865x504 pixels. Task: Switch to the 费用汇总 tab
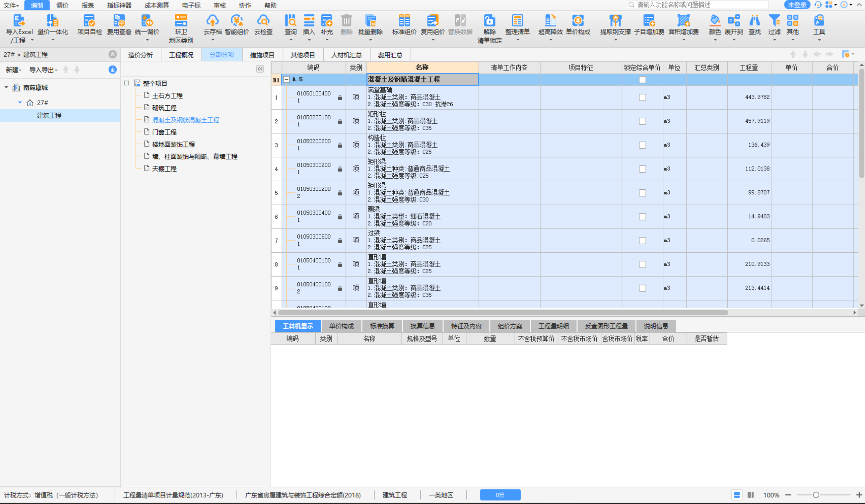[x=390, y=55]
